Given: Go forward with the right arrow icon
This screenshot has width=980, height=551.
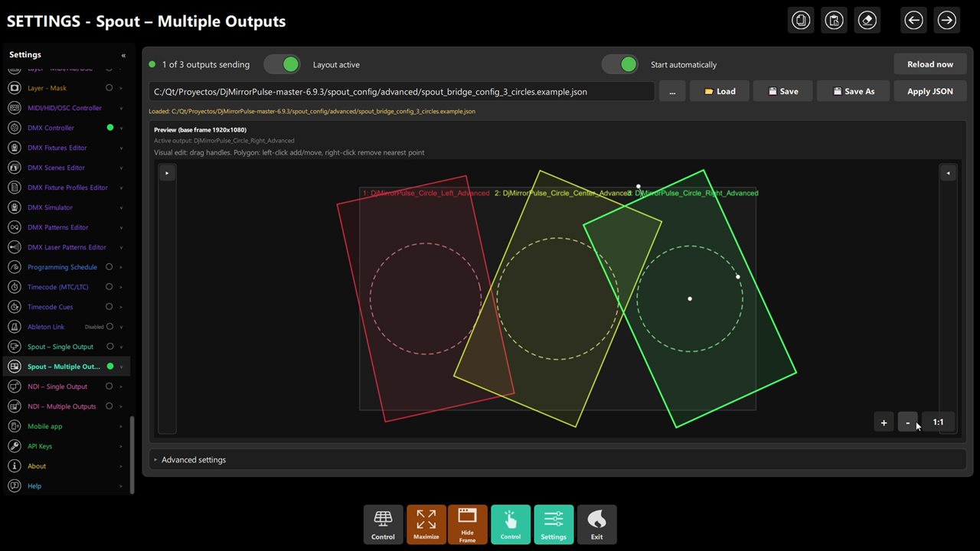Looking at the screenshot, I should [946, 20].
